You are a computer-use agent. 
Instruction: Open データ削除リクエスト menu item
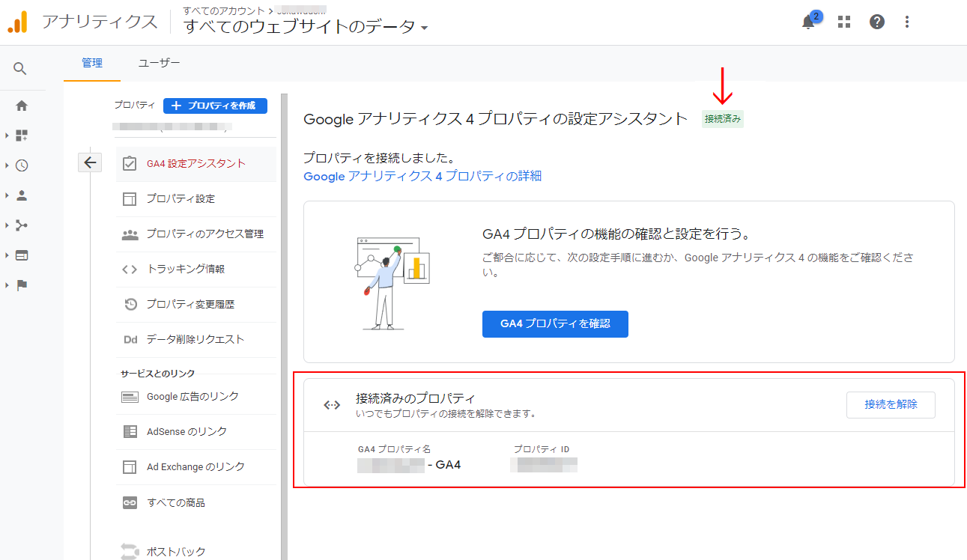click(196, 339)
